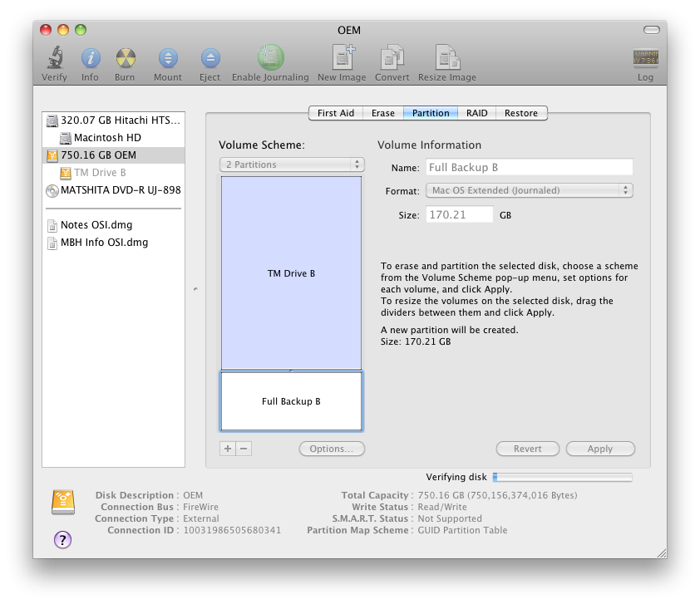Click the toolbar toggle pill button in title bar
Viewport: 700px width, 604px height.
click(x=651, y=30)
